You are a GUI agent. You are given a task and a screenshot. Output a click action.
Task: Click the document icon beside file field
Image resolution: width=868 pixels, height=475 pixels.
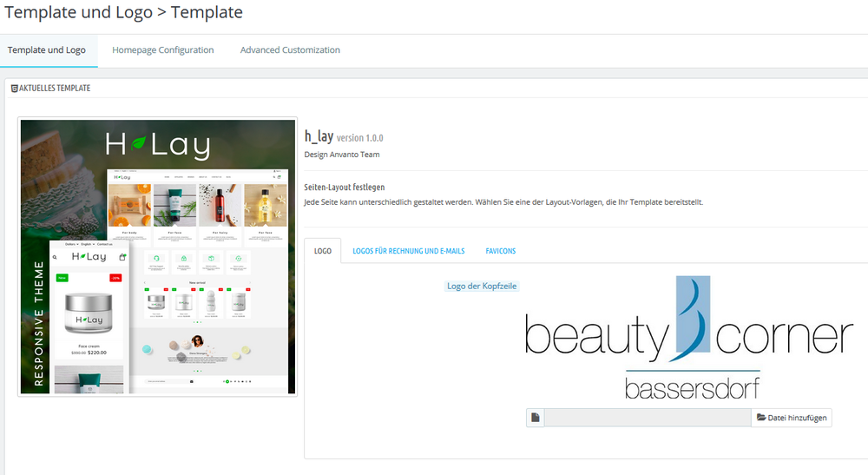pos(536,418)
